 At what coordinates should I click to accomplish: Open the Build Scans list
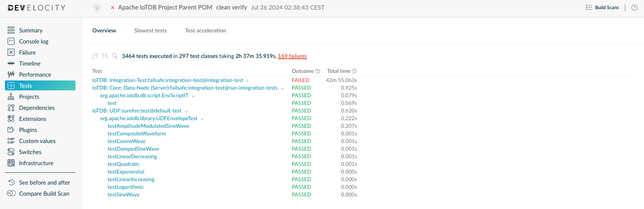tap(602, 8)
